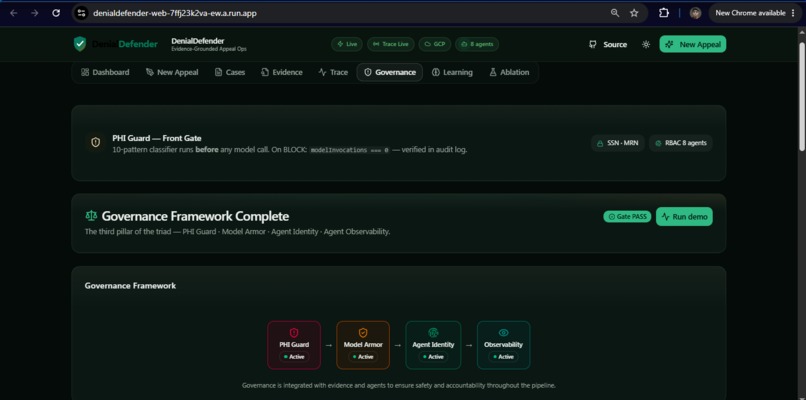Click the Gate PASS badge
The width and height of the screenshot is (806, 400).
click(627, 216)
